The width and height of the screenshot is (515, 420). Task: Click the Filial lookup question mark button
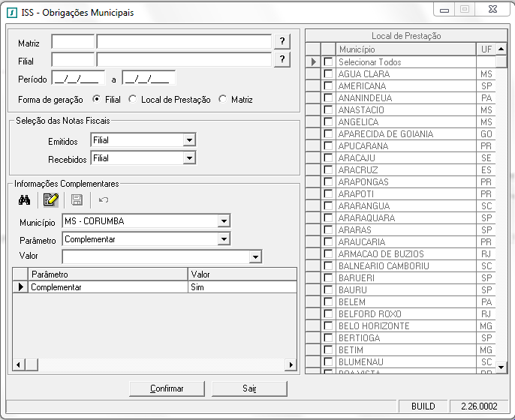pos(282,59)
